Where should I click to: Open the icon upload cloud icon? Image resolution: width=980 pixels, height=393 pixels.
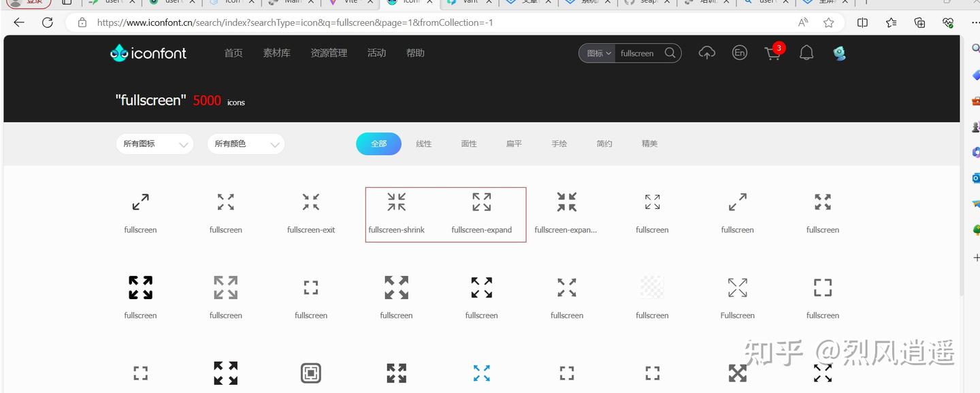click(706, 52)
